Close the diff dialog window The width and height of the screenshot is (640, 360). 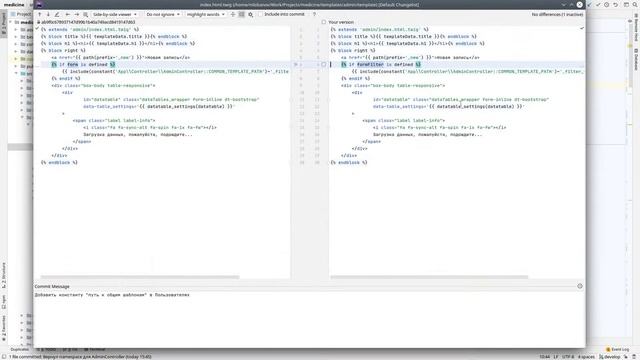[x=580, y=4]
